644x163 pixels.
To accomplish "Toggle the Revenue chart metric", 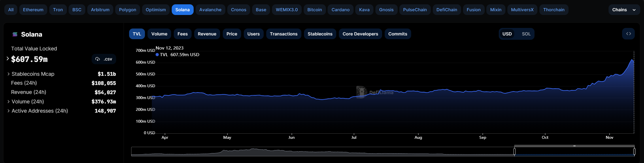I will [x=207, y=34].
